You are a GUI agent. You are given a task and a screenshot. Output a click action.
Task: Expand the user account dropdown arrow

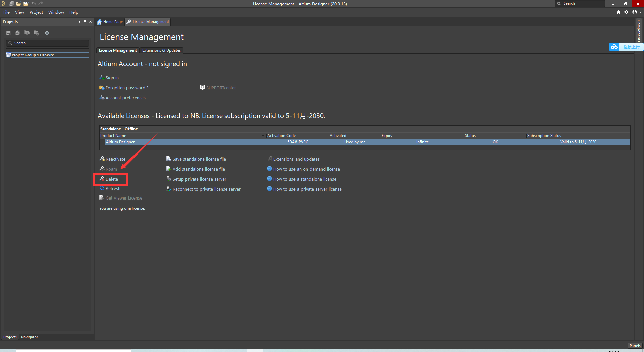pos(640,12)
